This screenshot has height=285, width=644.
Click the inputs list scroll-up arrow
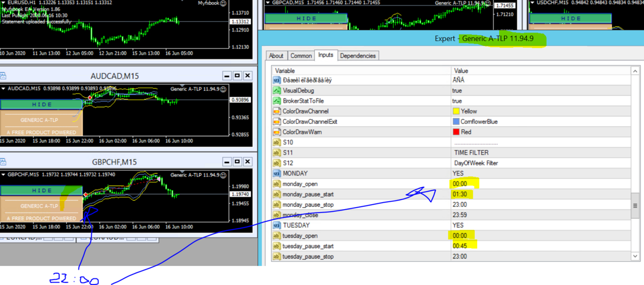tap(635, 71)
